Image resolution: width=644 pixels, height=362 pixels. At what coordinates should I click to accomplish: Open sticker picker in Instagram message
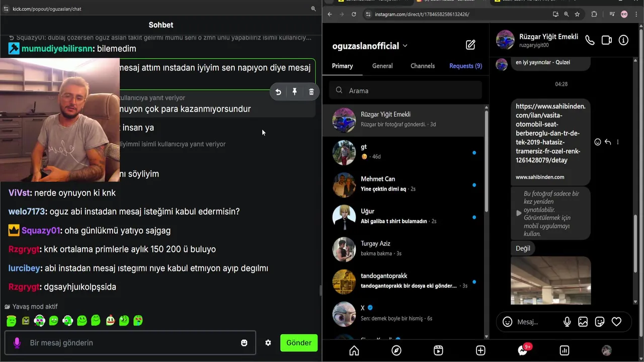coord(600,322)
